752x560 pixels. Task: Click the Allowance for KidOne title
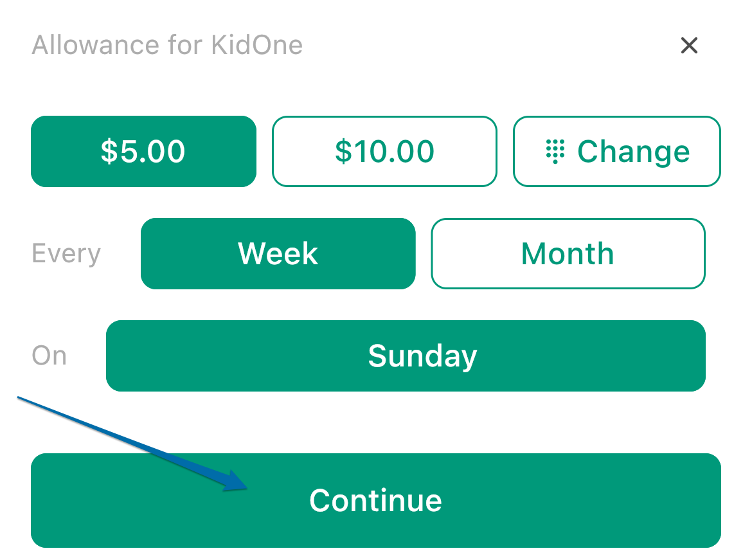coord(167,45)
